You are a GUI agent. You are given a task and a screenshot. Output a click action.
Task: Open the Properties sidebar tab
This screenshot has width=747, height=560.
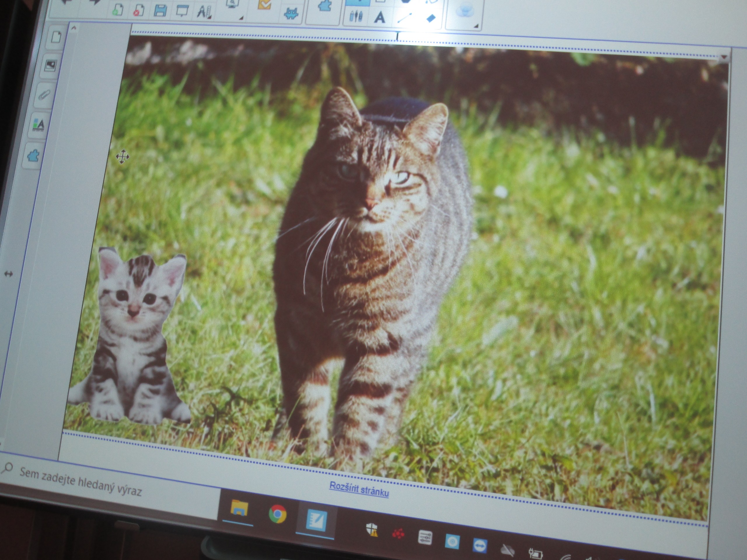(x=39, y=125)
